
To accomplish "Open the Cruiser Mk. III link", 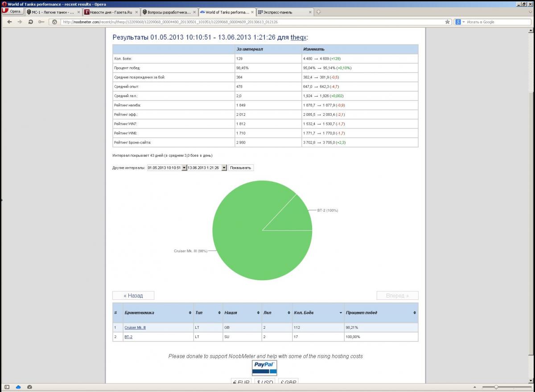I will click(x=135, y=327).
